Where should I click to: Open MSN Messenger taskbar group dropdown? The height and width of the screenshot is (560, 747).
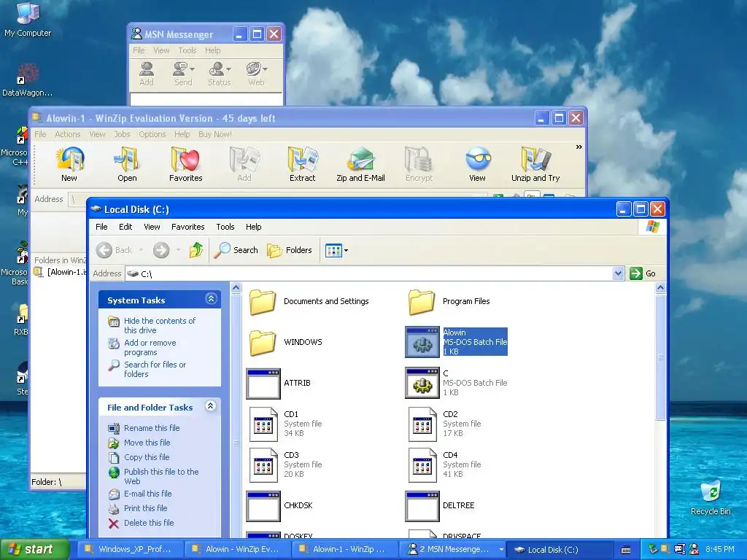501,550
